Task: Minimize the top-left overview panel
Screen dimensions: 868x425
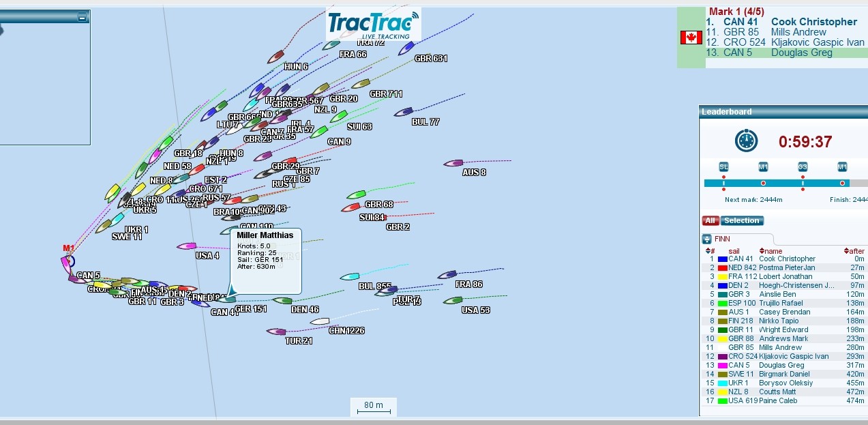Action: pyautogui.click(x=83, y=17)
